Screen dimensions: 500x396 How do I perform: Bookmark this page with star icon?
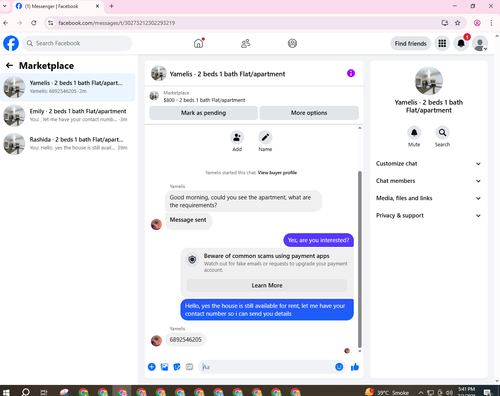coord(457,23)
